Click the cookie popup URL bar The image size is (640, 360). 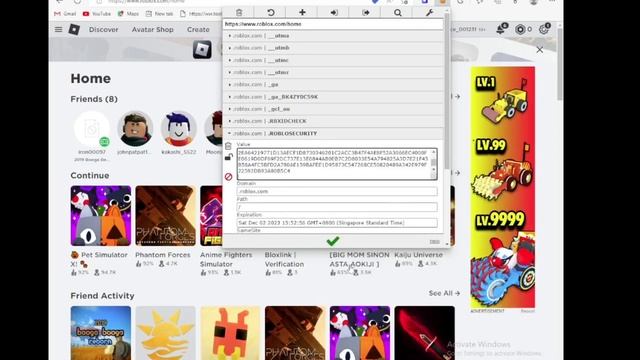pyautogui.click(x=333, y=24)
